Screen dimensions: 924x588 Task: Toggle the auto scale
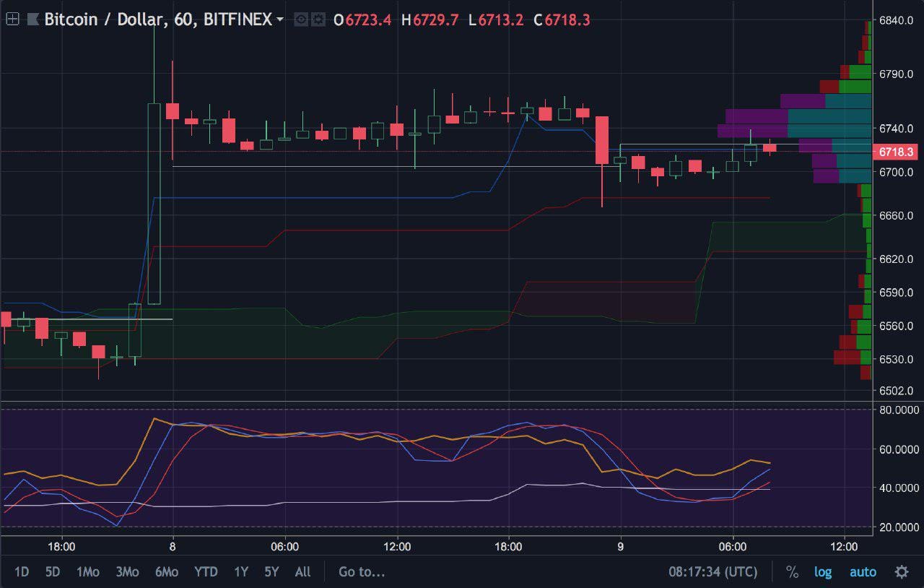[863, 572]
